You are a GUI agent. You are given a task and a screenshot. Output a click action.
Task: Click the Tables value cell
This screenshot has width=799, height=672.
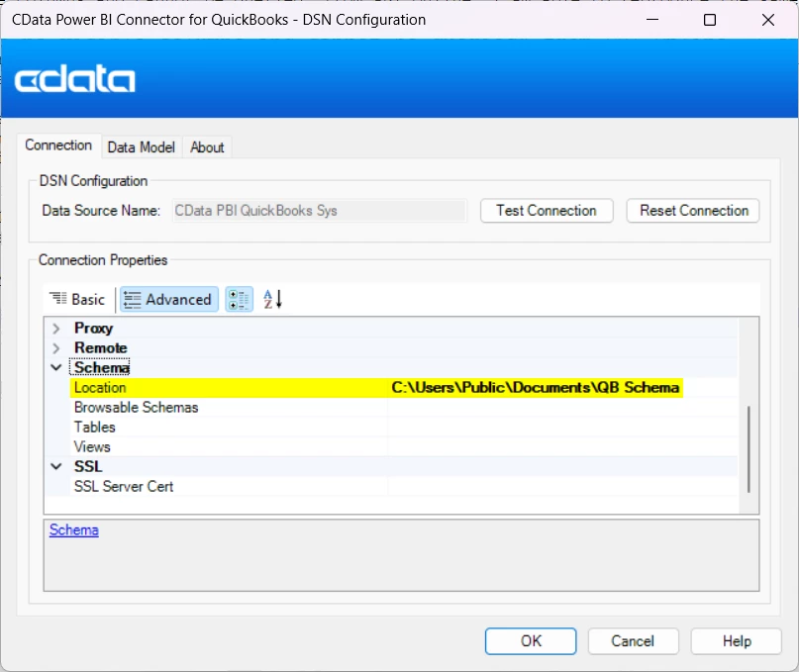click(563, 428)
